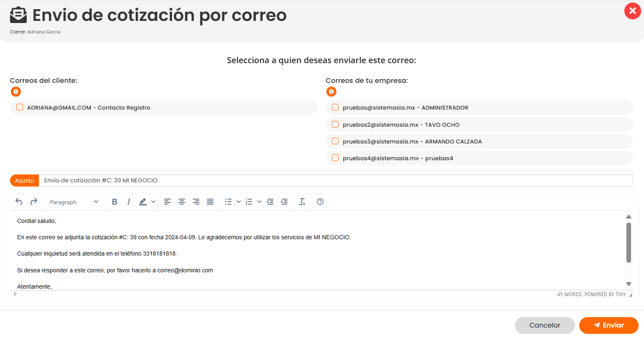Increase indent of the paragraph
Screen dimensions: 644x338
pyautogui.click(x=284, y=202)
